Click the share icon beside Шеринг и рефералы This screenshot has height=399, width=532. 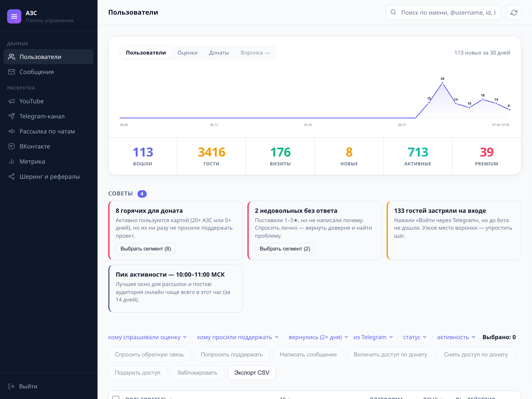(x=12, y=176)
